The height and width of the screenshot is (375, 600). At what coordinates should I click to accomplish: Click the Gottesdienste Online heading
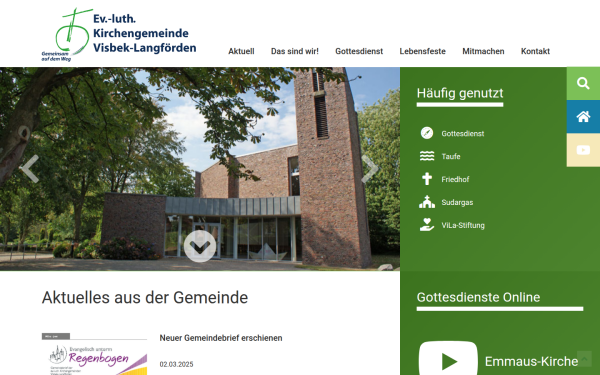coord(478,297)
